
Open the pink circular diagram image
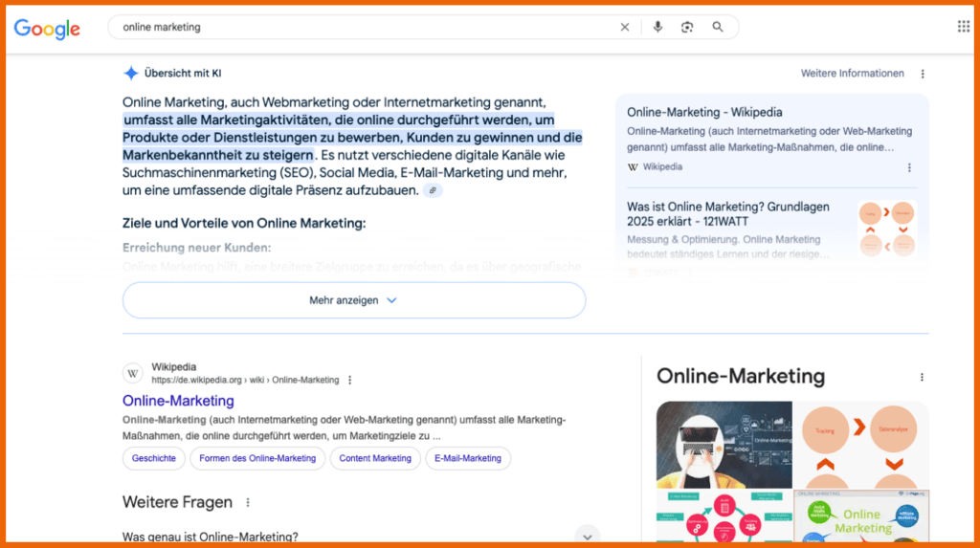point(724,516)
